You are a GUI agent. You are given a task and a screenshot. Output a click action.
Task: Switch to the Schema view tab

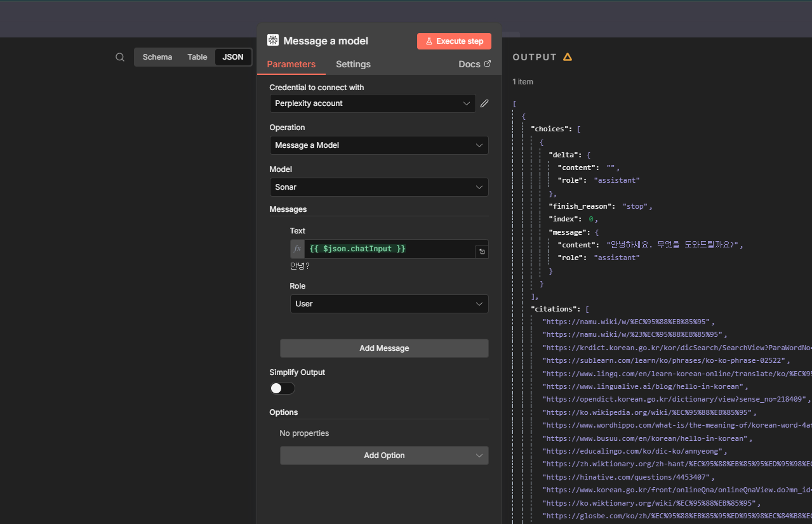pyautogui.click(x=157, y=57)
